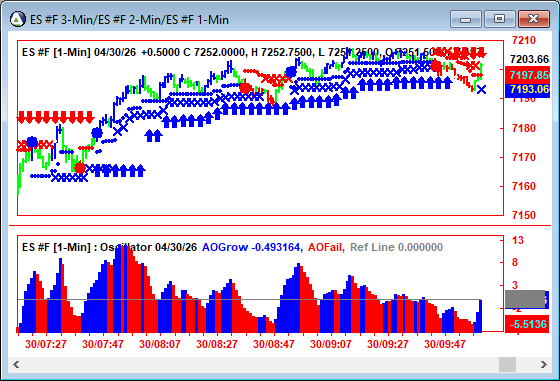
Task: Click the oscillator axis value 8
Action: coord(515,262)
